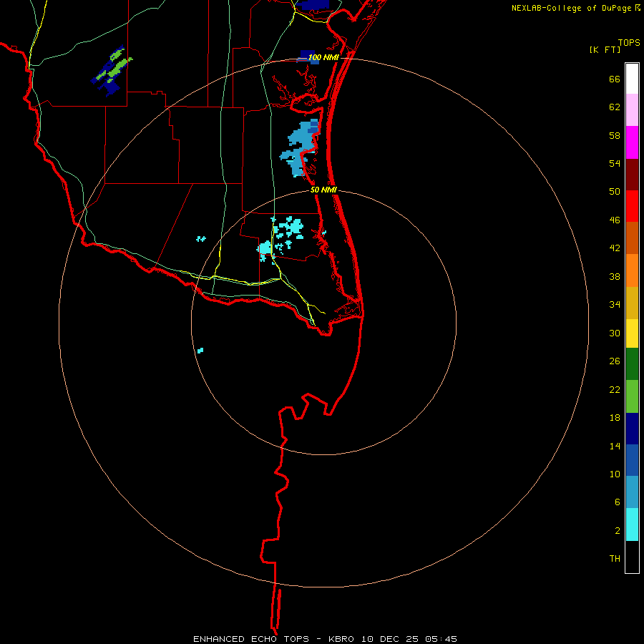Click the 18 value on the legend
This screenshot has height=644, width=644.
pos(615,418)
